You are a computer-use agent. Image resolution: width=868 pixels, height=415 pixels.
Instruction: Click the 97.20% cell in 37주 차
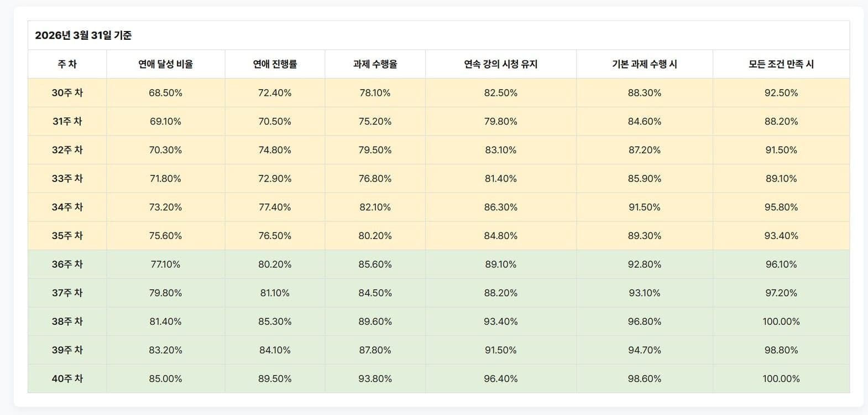(781, 293)
